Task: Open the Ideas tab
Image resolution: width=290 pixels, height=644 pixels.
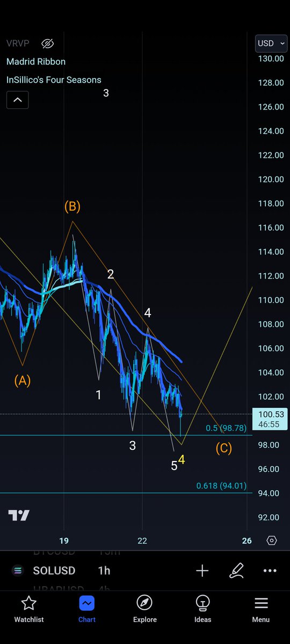Action: coord(203,610)
